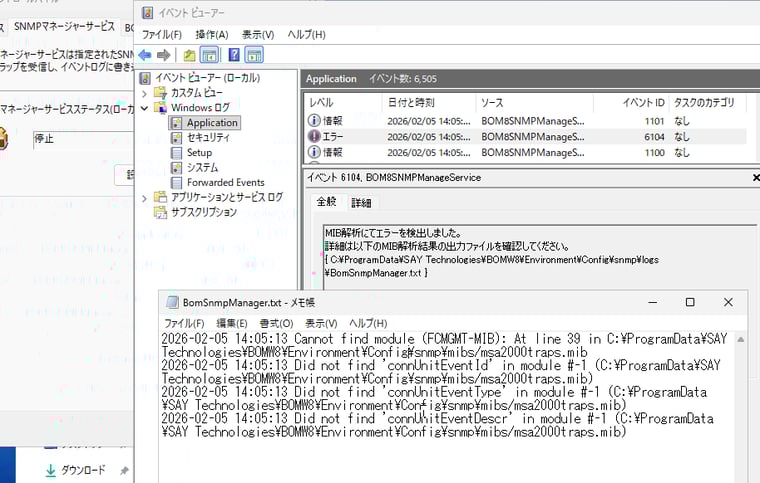
Task: Expand アプリケーションとサービス ログ node
Action: coord(144,198)
